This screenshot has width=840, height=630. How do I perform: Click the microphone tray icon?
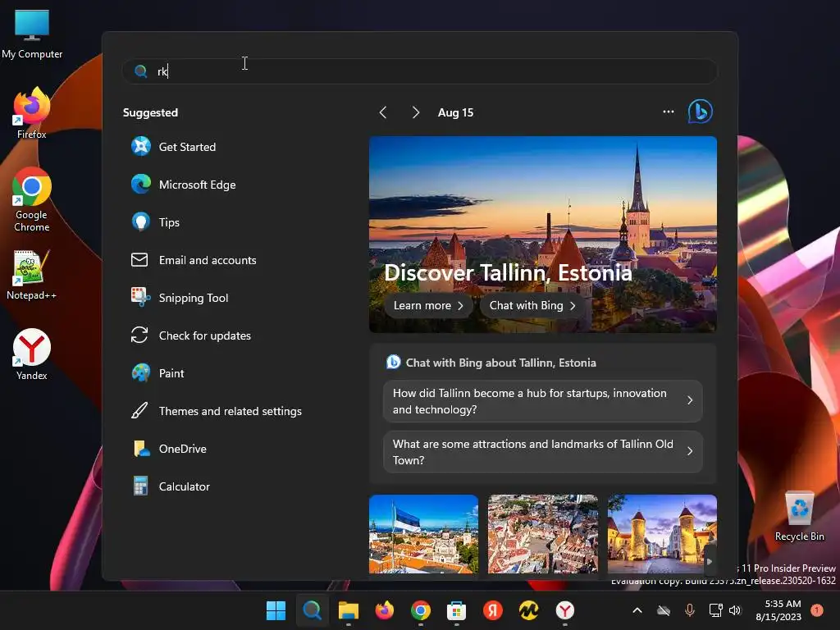pos(689,610)
